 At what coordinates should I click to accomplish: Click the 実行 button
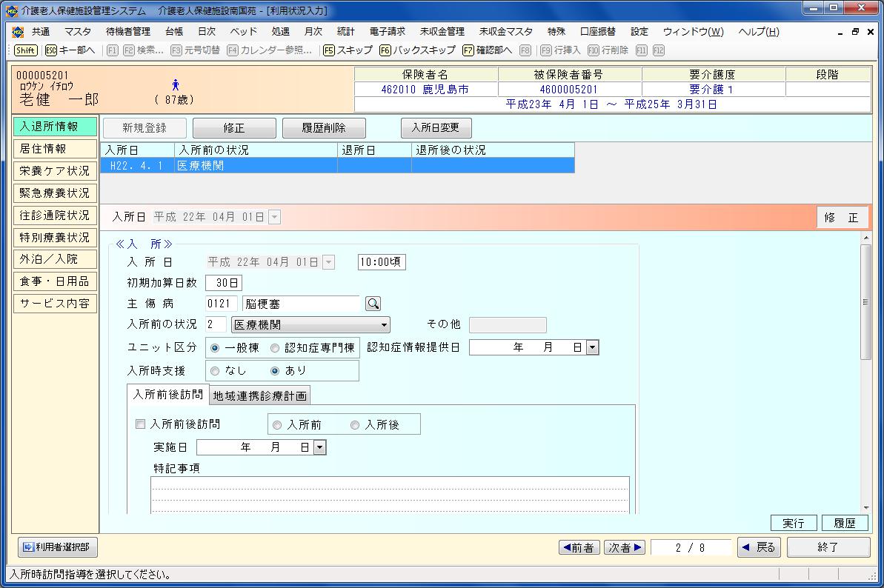[793, 523]
